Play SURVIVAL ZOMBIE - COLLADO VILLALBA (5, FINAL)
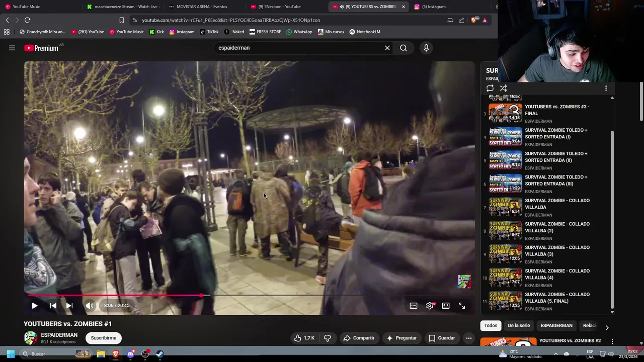 point(548,301)
